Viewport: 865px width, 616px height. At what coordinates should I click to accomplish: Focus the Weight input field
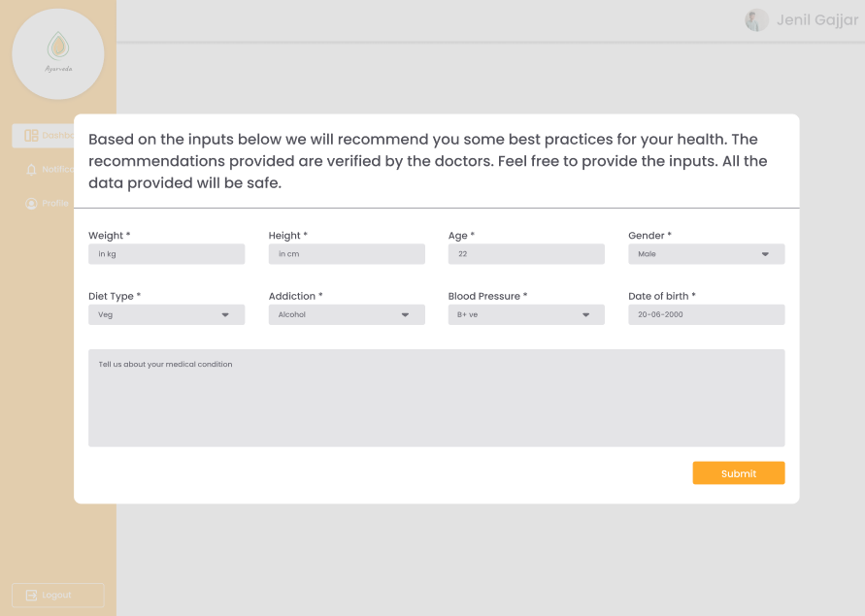166,254
